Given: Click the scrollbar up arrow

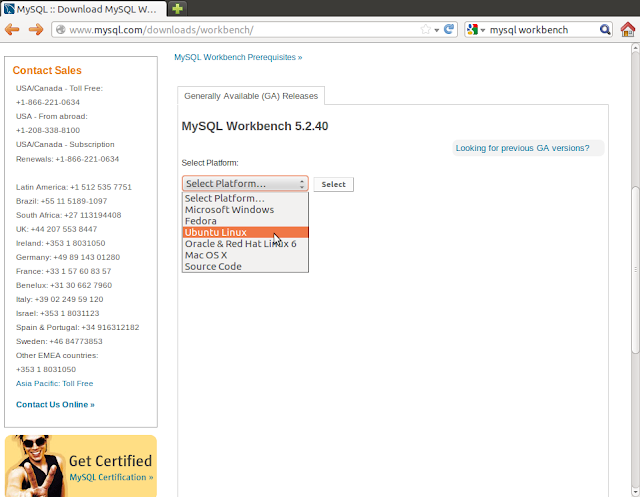Looking at the screenshot, I should 635,48.
